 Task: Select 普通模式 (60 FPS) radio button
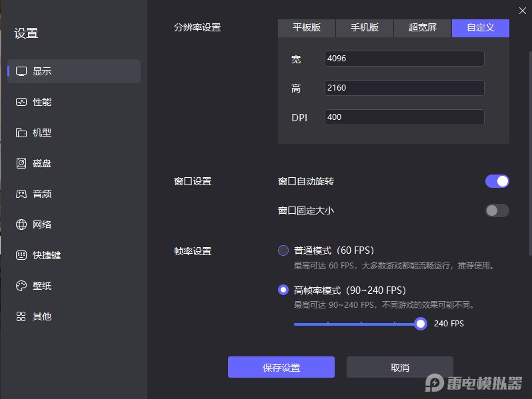(x=283, y=250)
